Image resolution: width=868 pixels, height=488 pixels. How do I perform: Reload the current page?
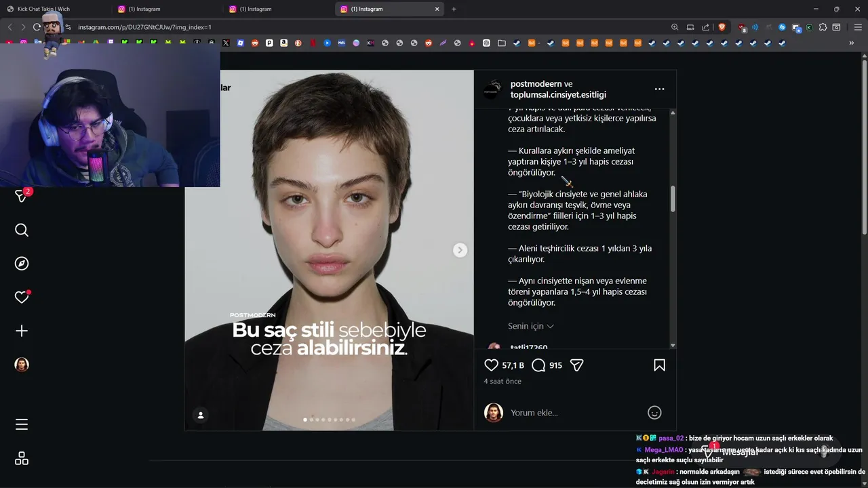pyautogui.click(x=37, y=27)
